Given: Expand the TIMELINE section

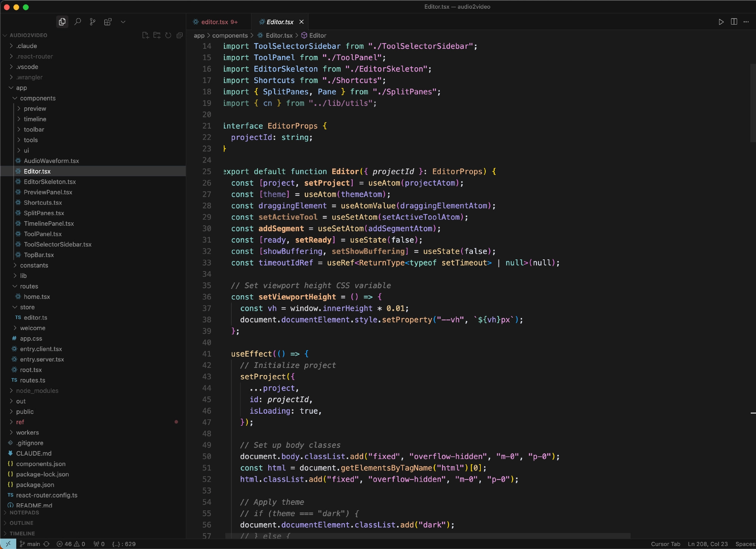Looking at the screenshot, I should pyautogui.click(x=22, y=533).
